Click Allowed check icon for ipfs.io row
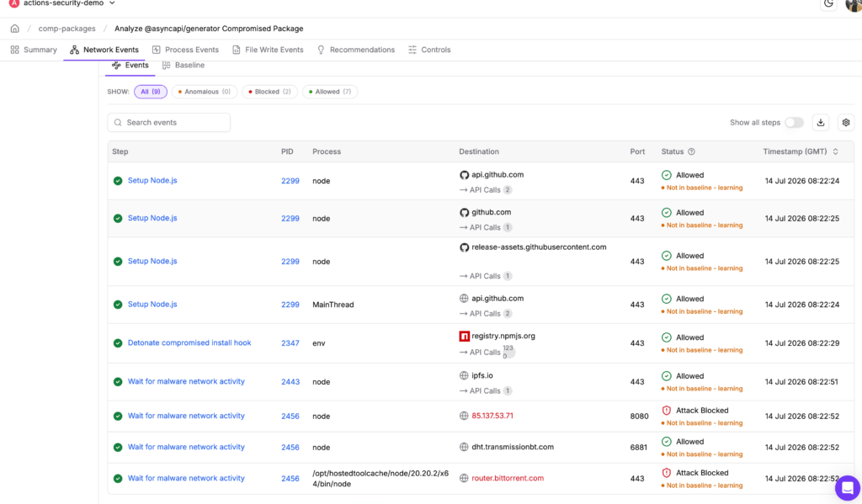The height and width of the screenshot is (504, 862). click(667, 376)
